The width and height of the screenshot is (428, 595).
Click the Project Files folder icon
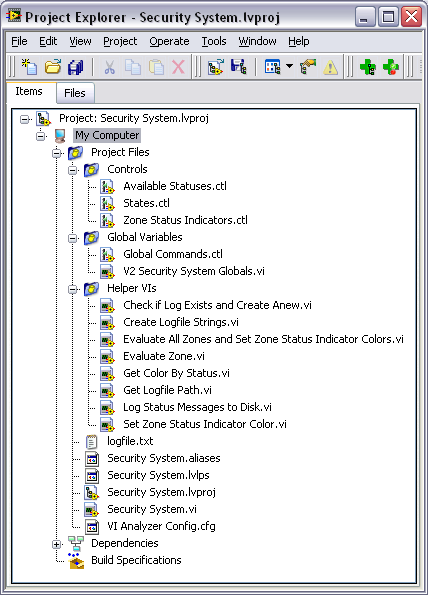[x=76, y=153]
